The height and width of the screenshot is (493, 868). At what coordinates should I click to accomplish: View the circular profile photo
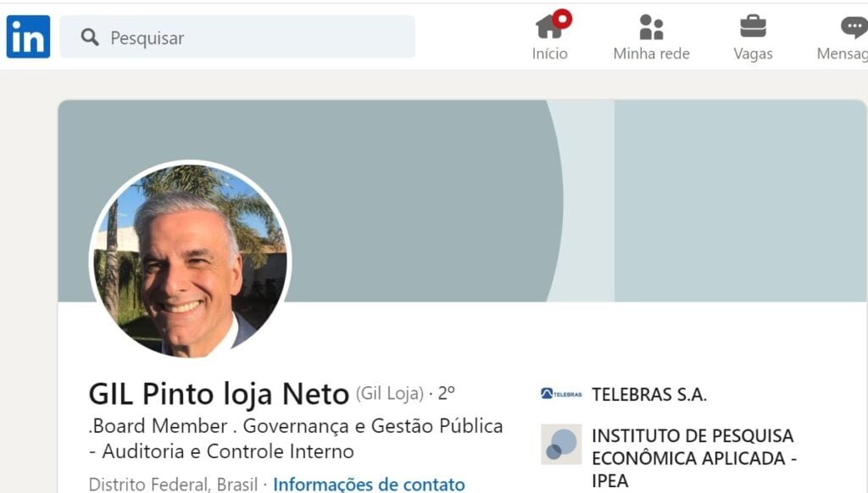[190, 260]
